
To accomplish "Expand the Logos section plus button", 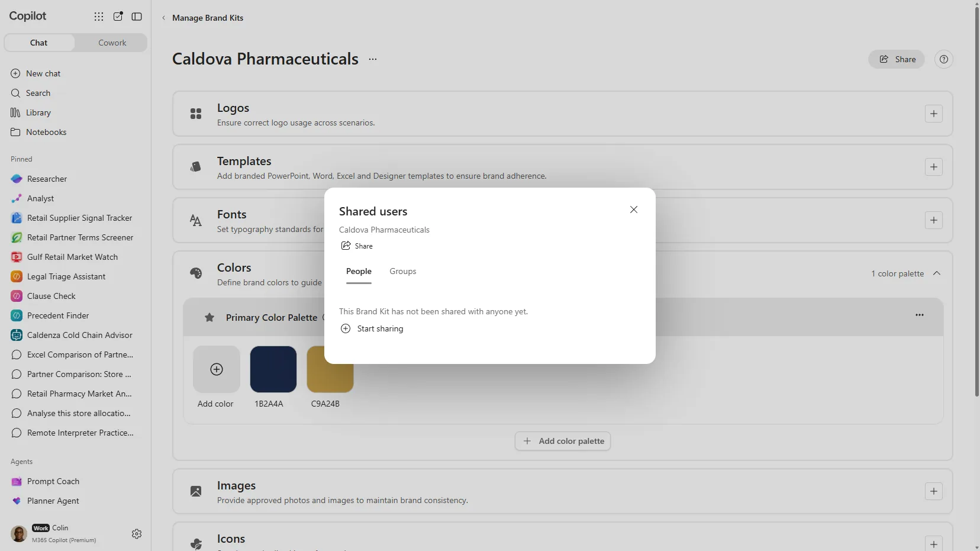I will click(934, 114).
